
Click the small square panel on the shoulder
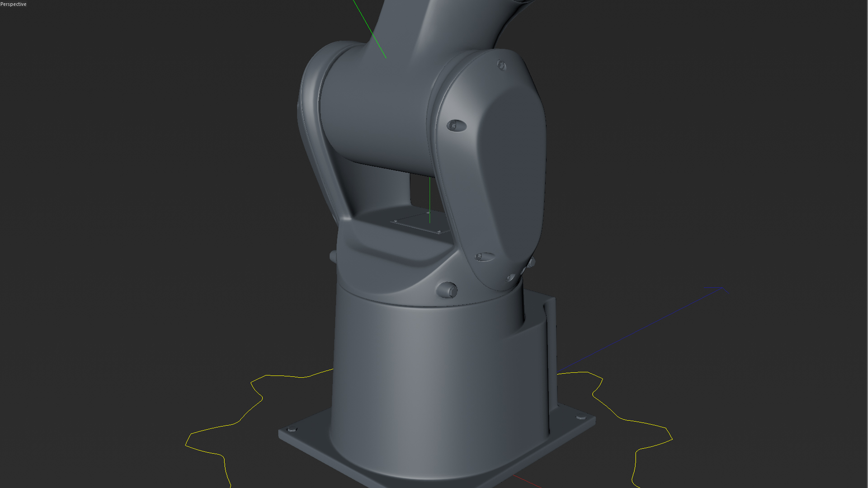point(416,224)
